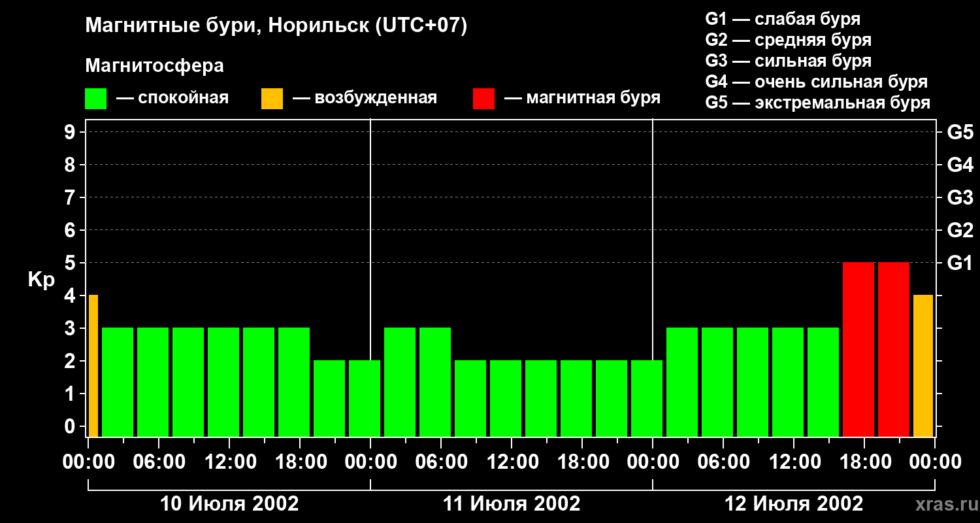Click the 'G4 — очень сильная буря' line
The width and height of the screenshot is (980, 523).
click(816, 82)
